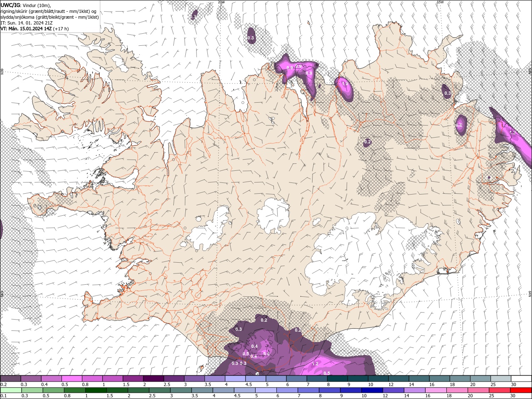The image size is (532, 399).
Task: Click the 25 red rain scale swatch
Action: (500, 390)
